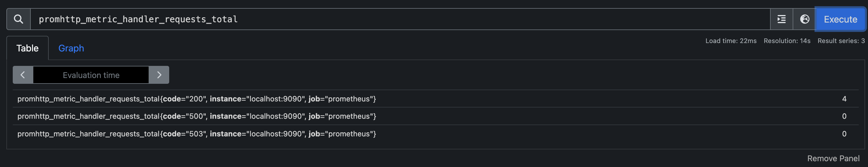Click value 0 in the code 503 row

tap(844, 134)
